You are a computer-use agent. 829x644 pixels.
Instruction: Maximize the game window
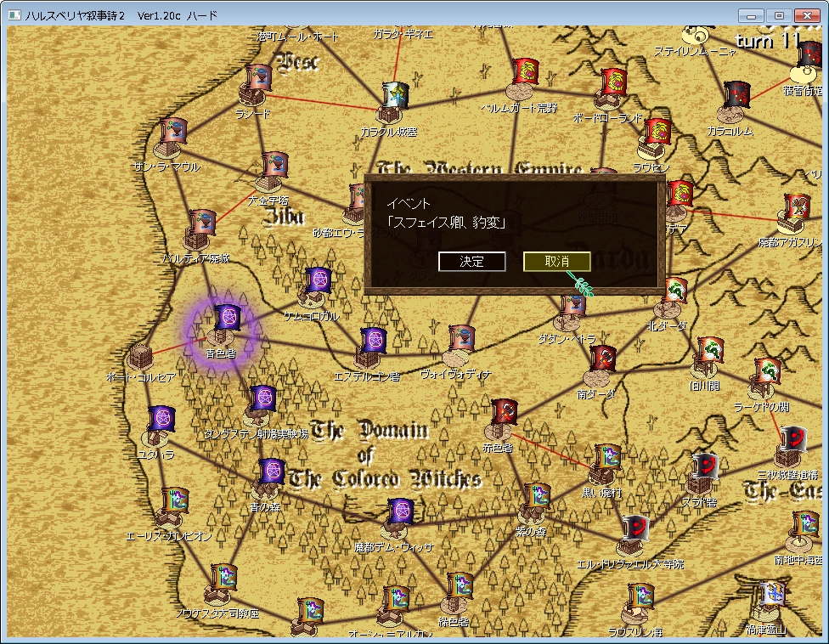pyautogui.click(x=779, y=16)
